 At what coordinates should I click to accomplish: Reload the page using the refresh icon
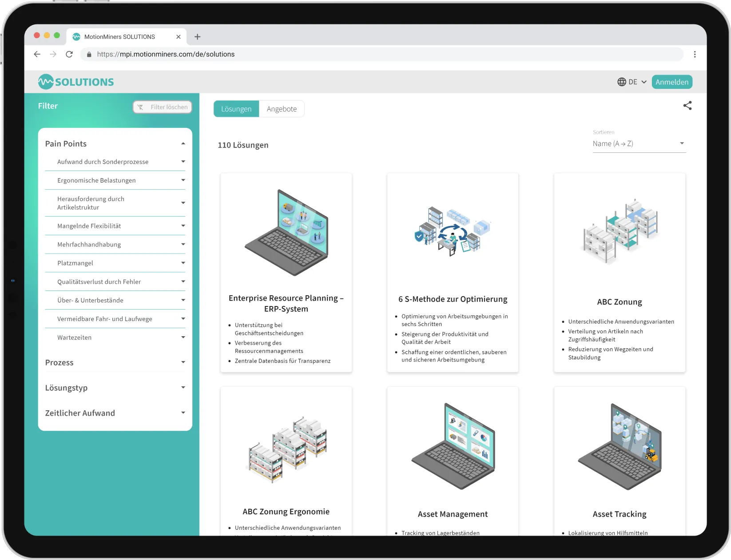coord(69,54)
